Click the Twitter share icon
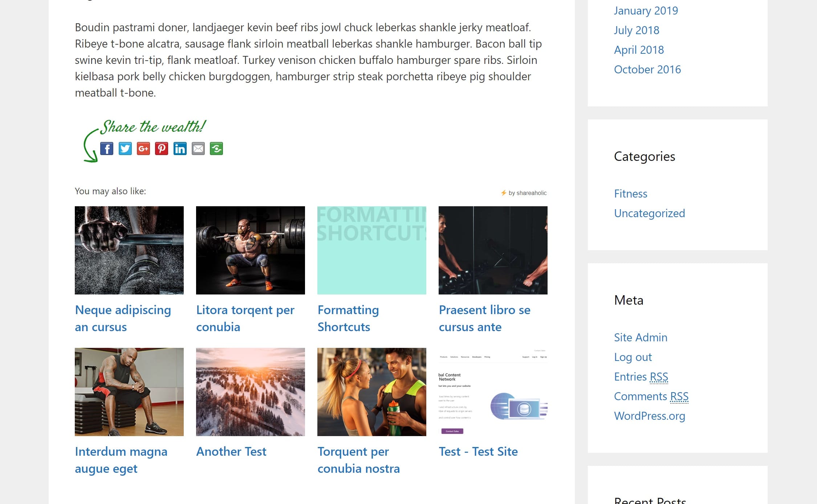The height and width of the screenshot is (504, 817). [x=125, y=149]
